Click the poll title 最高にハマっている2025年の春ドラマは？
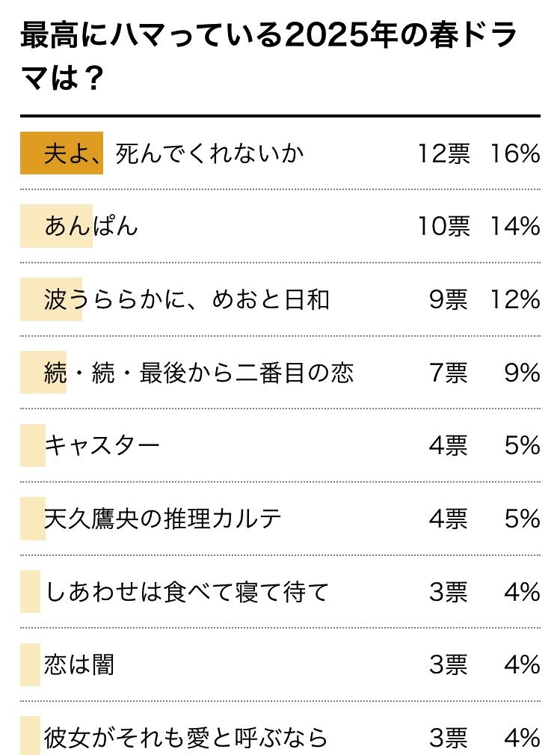 pyautogui.click(x=268, y=56)
